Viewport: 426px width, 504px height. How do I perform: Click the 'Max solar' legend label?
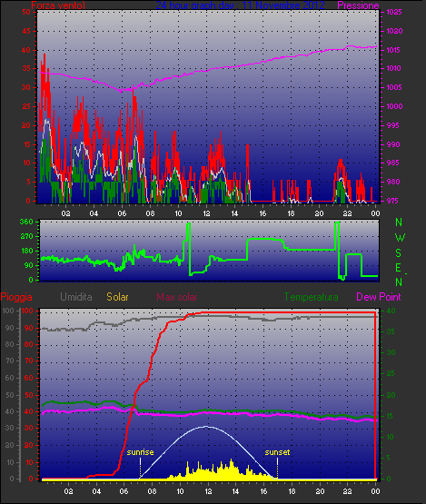(177, 297)
